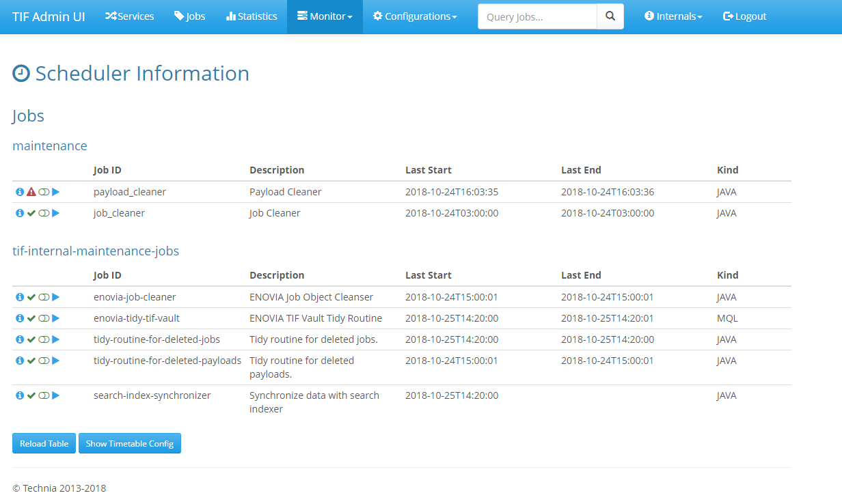842x504 pixels.
Task: Focus the Query Jobs search field
Action: [x=537, y=16]
